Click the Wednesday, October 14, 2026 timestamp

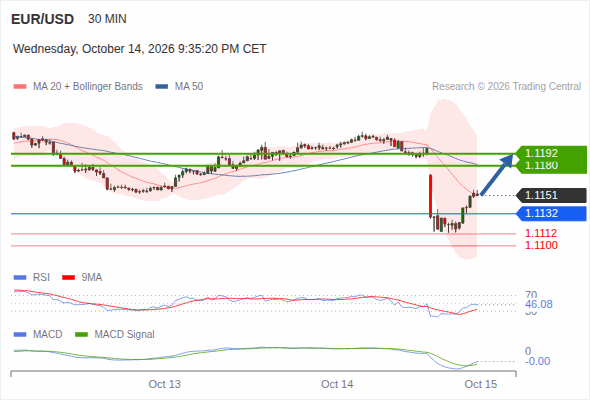(140, 49)
